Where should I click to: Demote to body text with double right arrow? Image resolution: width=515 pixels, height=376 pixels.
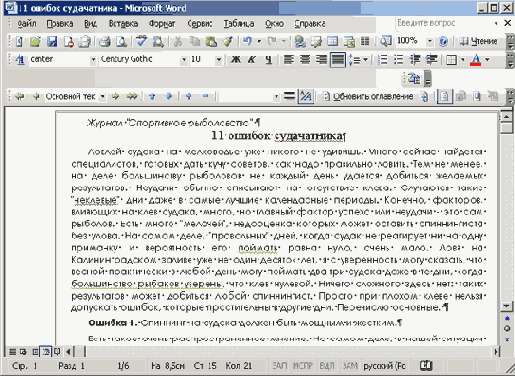click(132, 97)
